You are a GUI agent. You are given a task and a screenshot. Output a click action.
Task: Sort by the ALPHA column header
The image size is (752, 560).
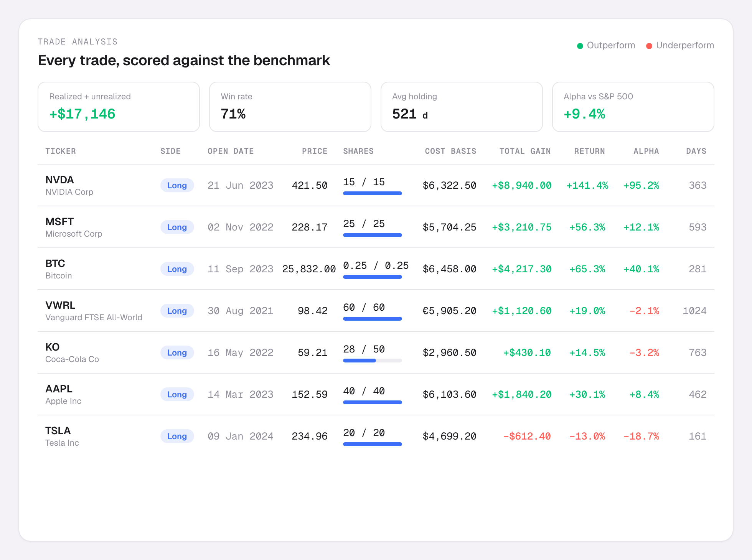[646, 151]
